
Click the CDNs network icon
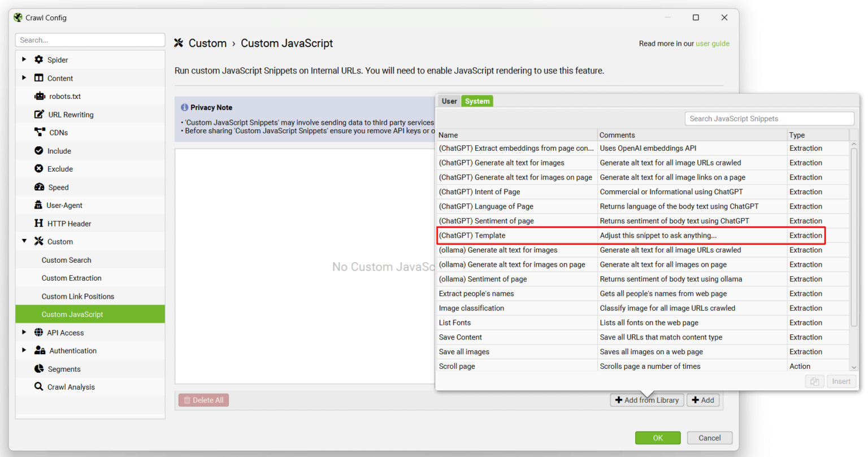[x=40, y=133]
